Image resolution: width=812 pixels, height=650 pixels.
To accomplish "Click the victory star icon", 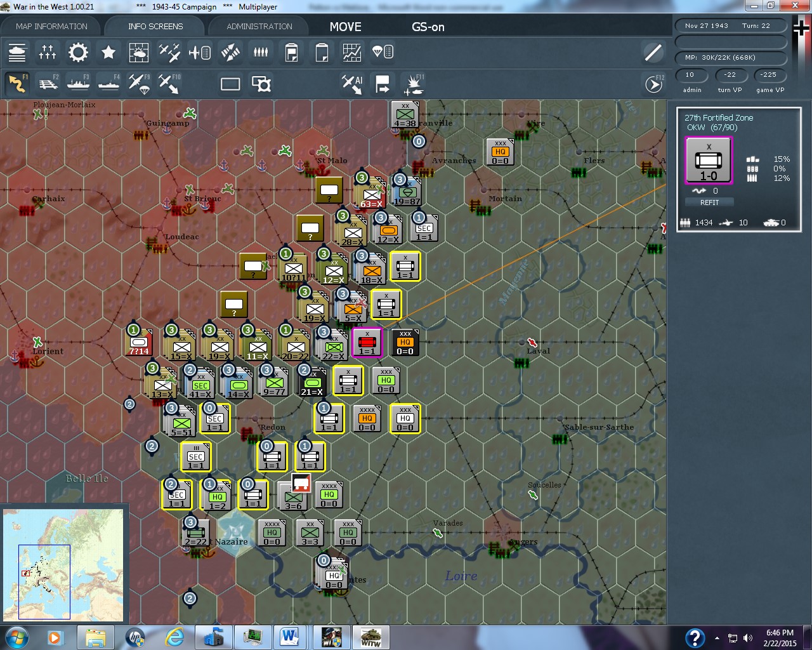I will tap(108, 52).
